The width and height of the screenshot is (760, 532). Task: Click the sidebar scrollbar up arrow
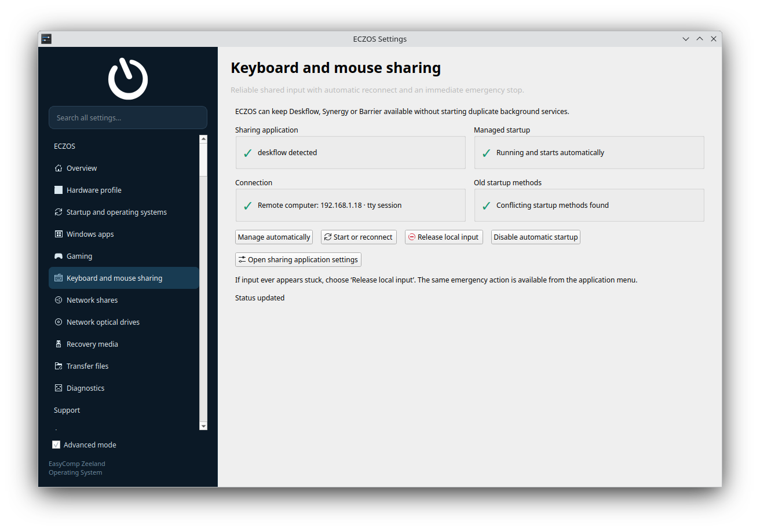point(203,139)
